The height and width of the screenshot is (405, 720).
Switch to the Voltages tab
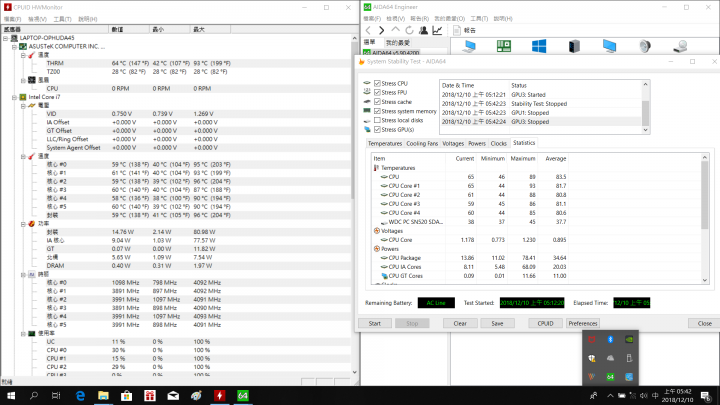453,143
